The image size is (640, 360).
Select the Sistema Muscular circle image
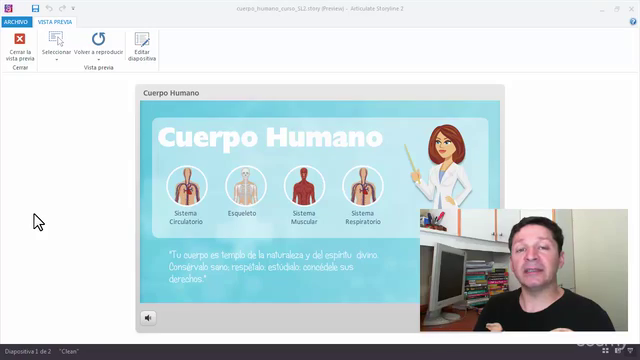tap(304, 186)
